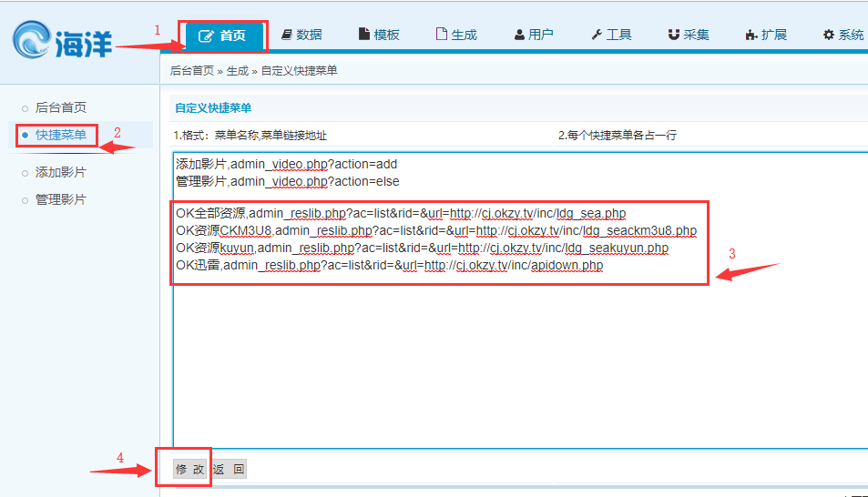868x497 pixels.
Task: Click the gear icon beside 系统
Action: tap(828, 35)
